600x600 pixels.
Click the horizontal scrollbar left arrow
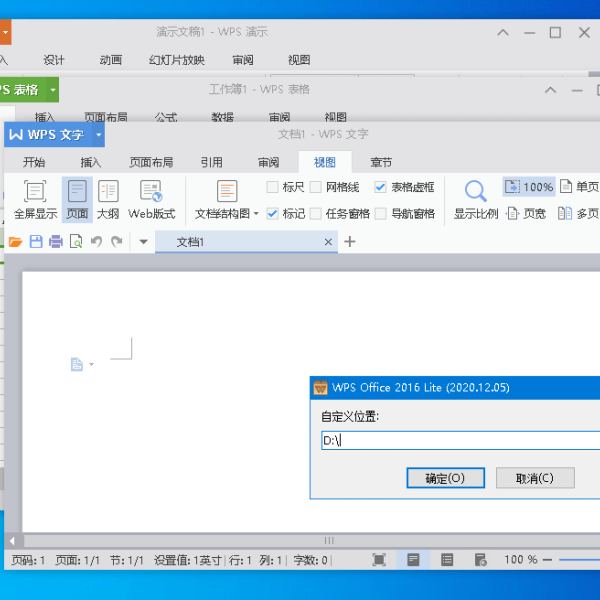coord(12,541)
